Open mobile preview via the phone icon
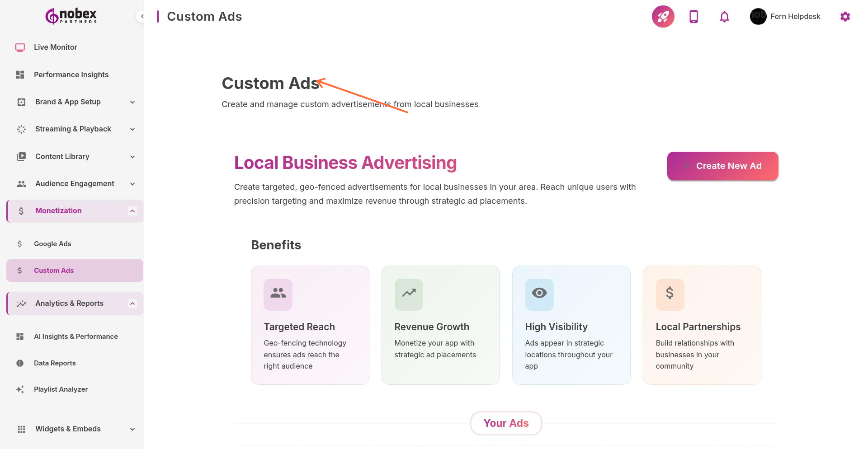This screenshot has height=449, width=868. point(693,16)
